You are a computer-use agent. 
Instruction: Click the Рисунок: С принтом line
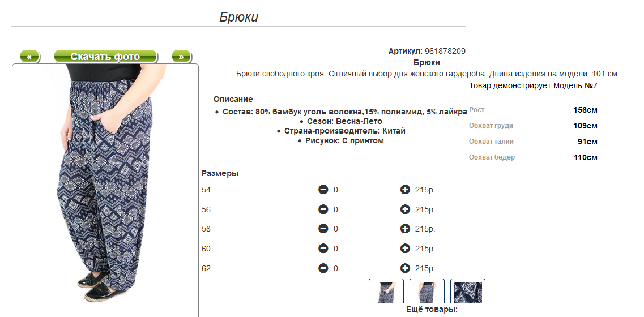pyautogui.click(x=344, y=141)
